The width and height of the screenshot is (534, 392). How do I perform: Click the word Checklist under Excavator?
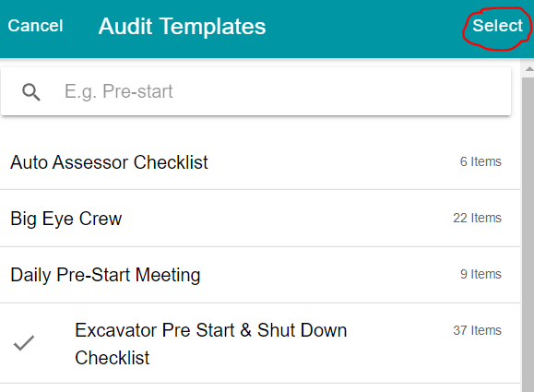[112, 358]
